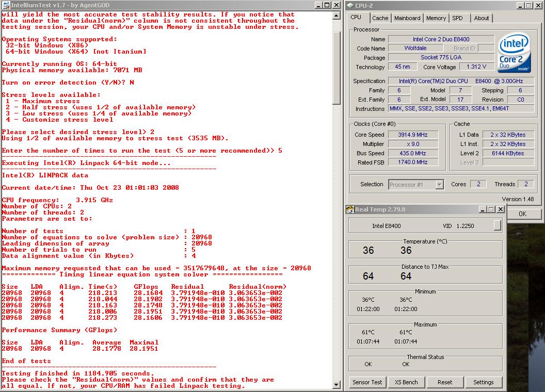The height and width of the screenshot is (392, 545).
Task: Click the IntelBurnTest scrollbar down arrow
Action: click(336, 384)
